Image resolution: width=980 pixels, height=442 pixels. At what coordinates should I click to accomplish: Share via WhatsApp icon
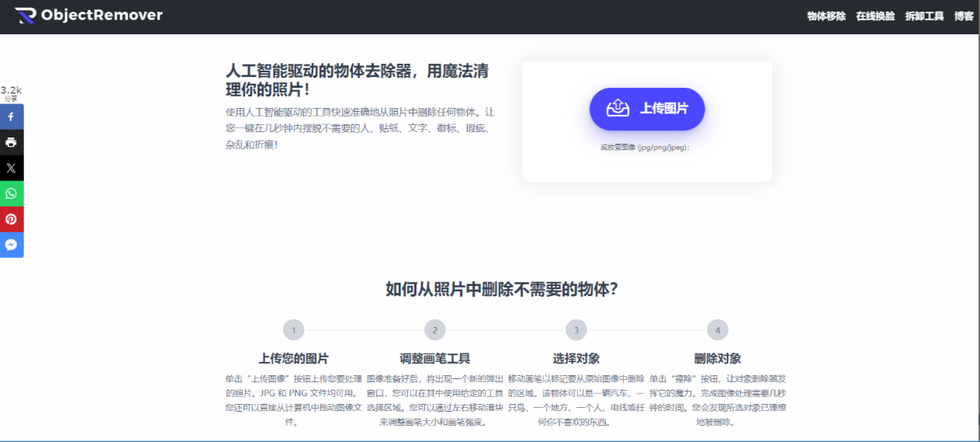click(x=12, y=193)
